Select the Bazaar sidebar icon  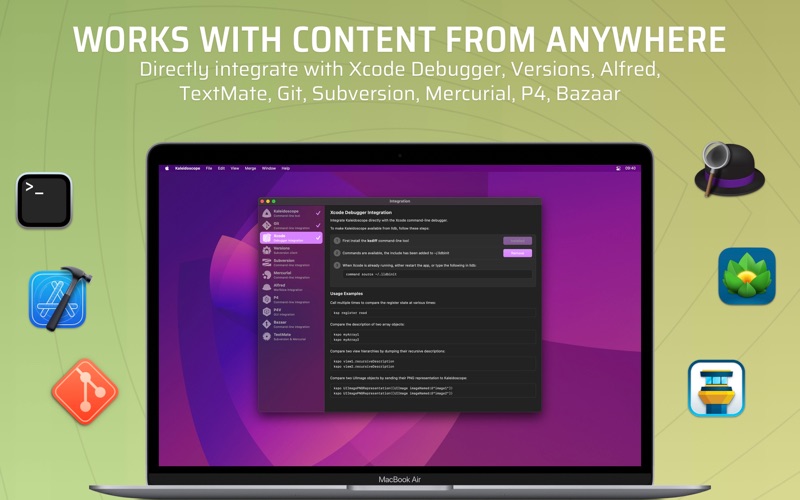(266, 324)
